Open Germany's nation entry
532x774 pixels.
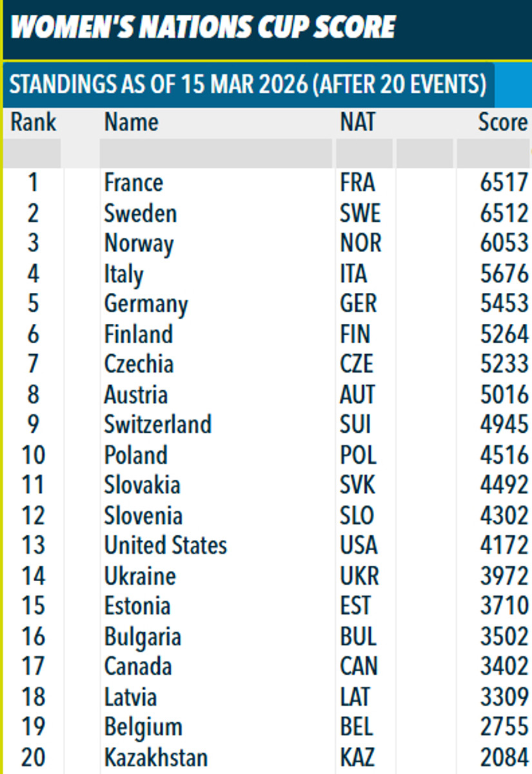146,304
